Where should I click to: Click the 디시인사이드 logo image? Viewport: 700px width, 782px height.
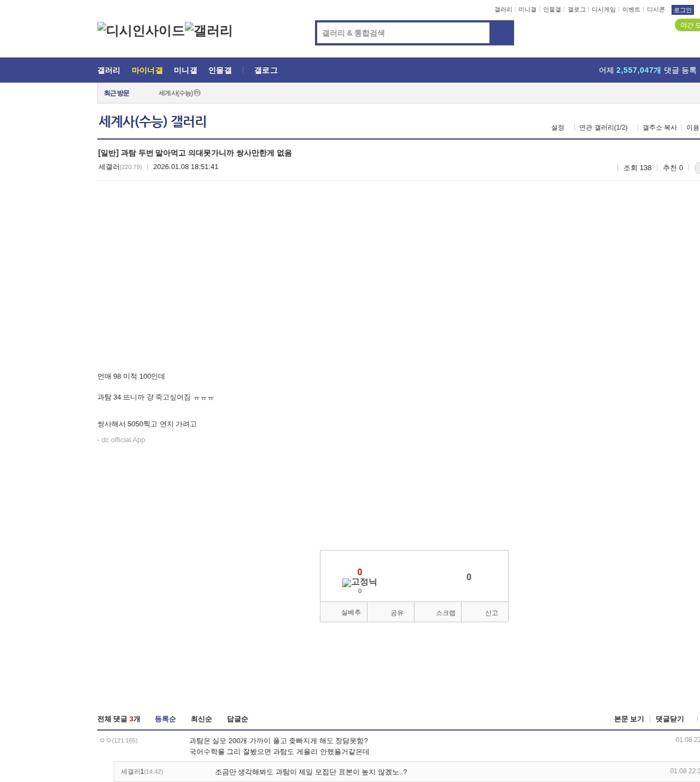point(141,30)
